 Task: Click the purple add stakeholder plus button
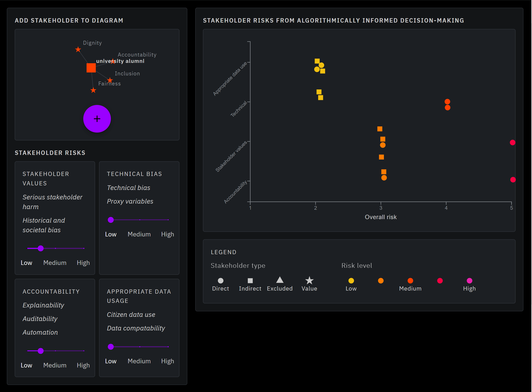pyautogui.click(x=97, y=119)
